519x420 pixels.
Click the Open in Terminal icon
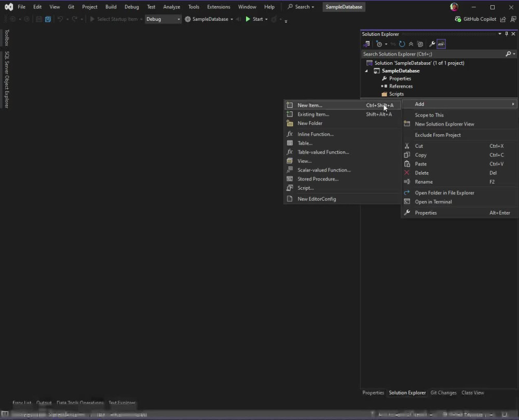point(407,202)
